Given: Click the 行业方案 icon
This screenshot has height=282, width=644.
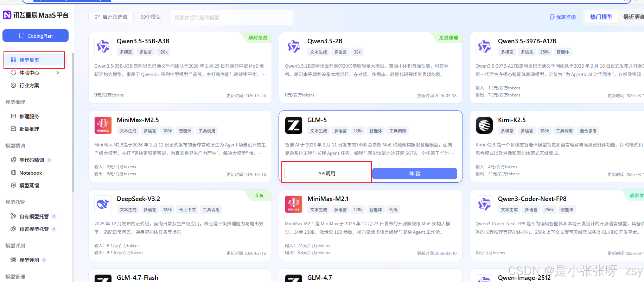Looking at the screenshot, I should tap(13, 85).
